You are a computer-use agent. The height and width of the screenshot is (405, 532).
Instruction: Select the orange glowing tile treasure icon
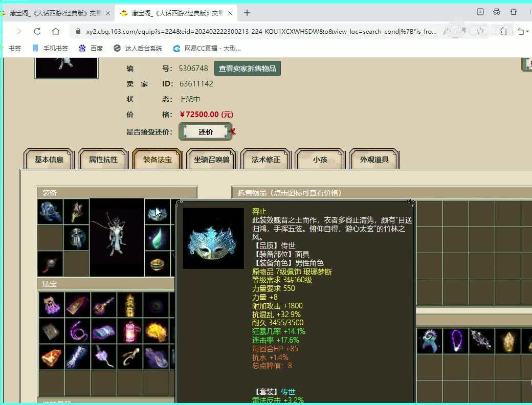[52, 357]
